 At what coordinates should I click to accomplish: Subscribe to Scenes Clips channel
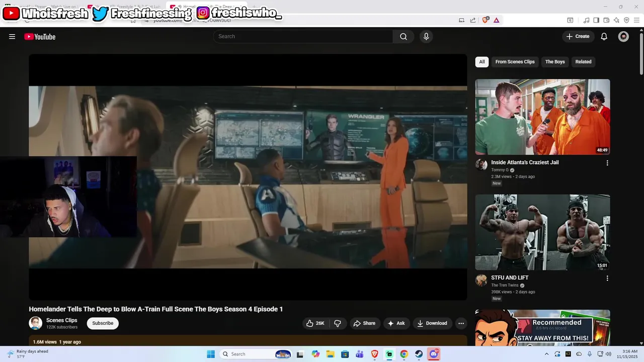tap(103, 323)
